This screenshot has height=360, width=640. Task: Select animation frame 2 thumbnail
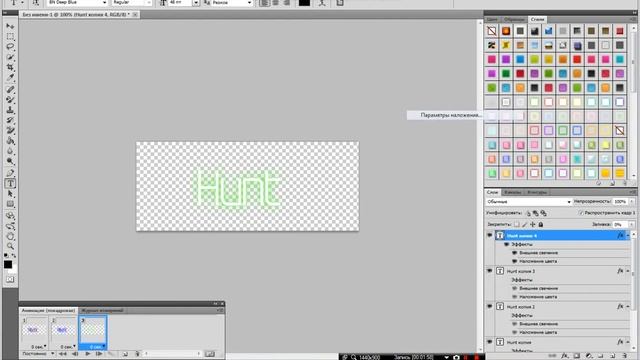(x=63, y=330)
